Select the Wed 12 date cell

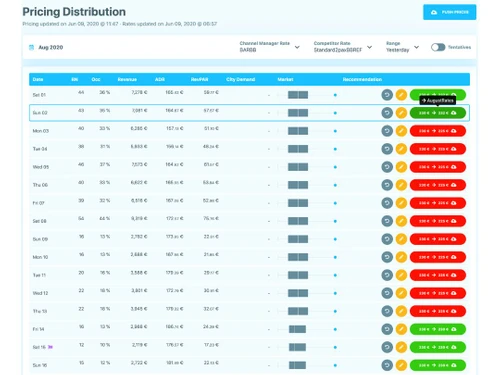(x=40, y=293)
